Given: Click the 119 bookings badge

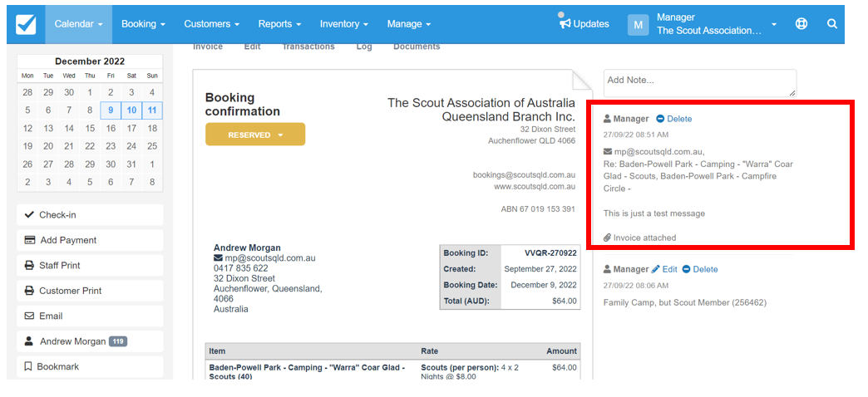Looking at the screenshot, I should (118, 341).
